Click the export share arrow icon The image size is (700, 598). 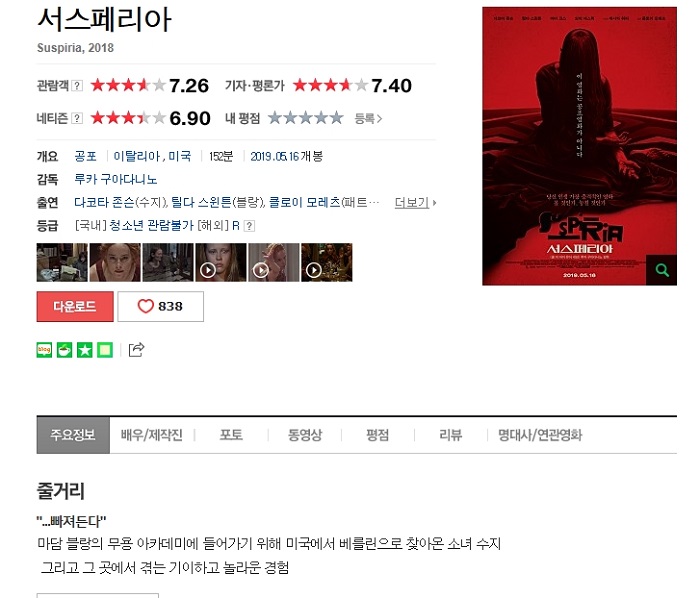click(136, 349)
